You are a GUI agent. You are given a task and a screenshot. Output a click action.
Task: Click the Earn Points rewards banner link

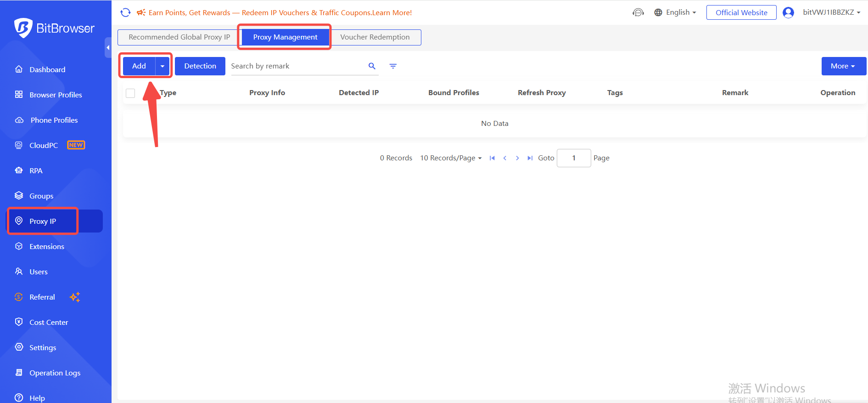(280, 12)
